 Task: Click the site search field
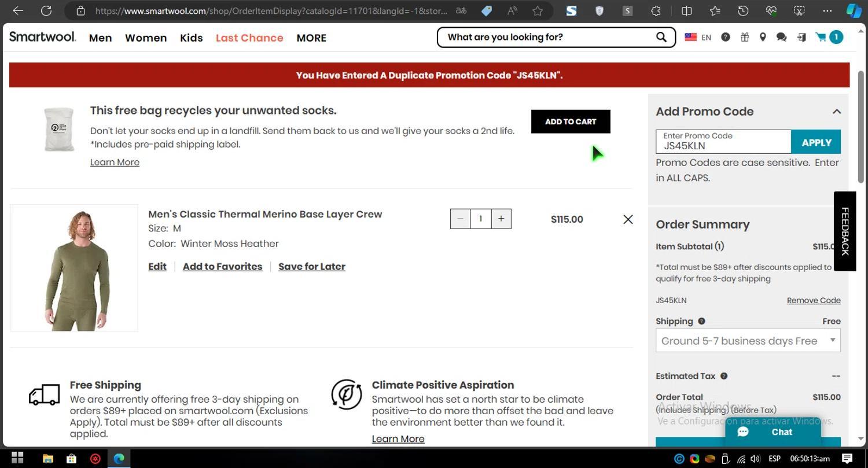(x=547, y=37)
